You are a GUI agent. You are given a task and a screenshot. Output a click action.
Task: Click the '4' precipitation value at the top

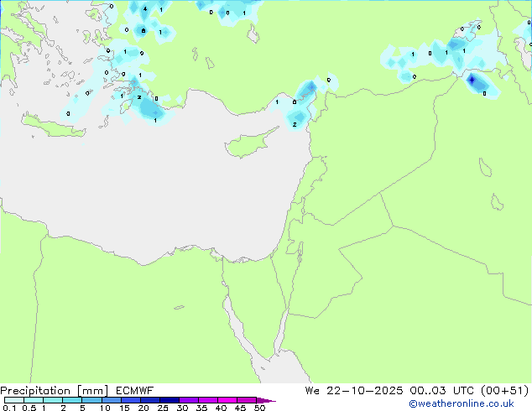(x=145, y=9)
